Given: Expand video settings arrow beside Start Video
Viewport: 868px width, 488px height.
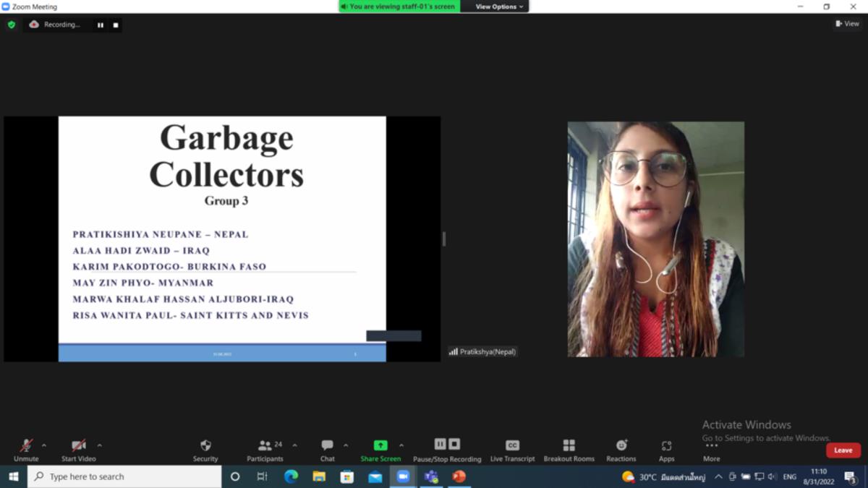Looking at the screenshot, I should click(x=99, y=445).
